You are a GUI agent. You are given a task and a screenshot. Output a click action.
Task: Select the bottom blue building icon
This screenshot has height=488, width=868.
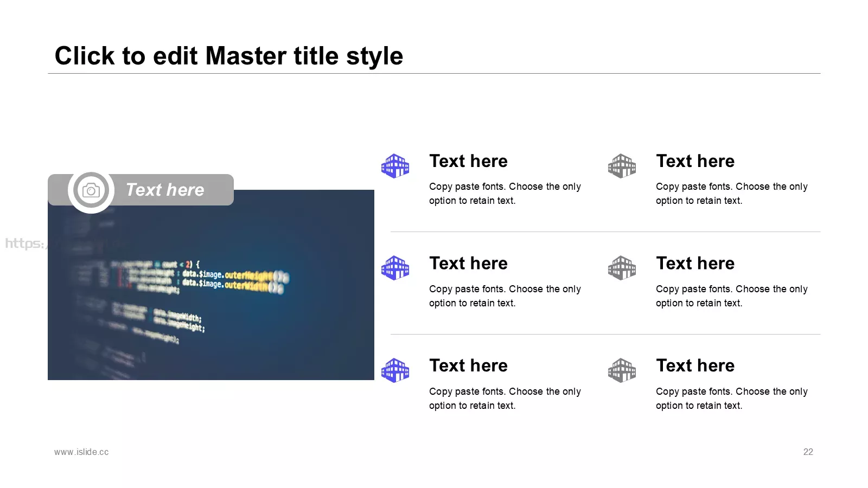pyautogui.click(x=395, y=370)
